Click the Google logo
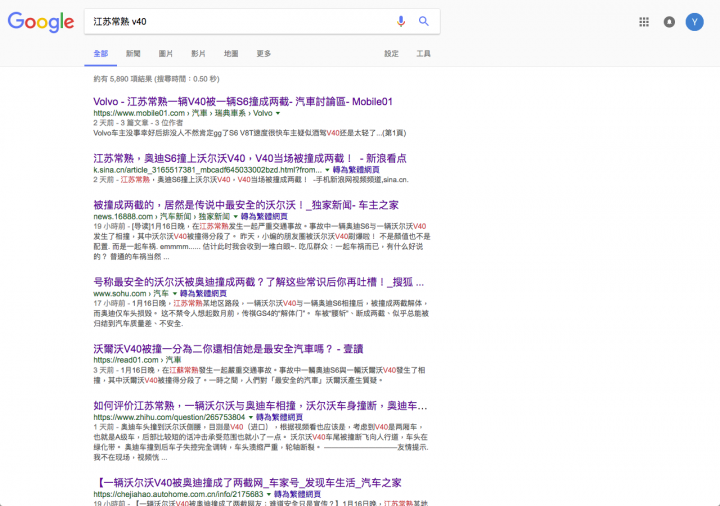The width and height of the screenshot is (720, 506). pos(41,22)
